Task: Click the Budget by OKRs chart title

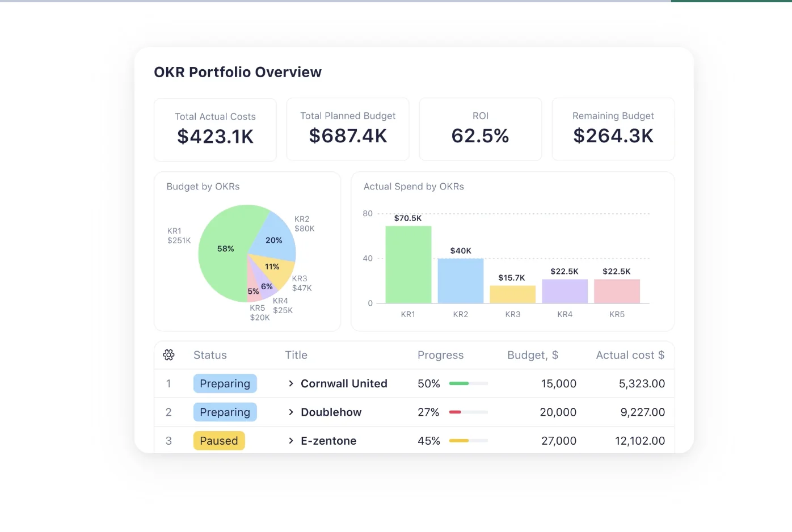Action: click(x=203, y=187)
